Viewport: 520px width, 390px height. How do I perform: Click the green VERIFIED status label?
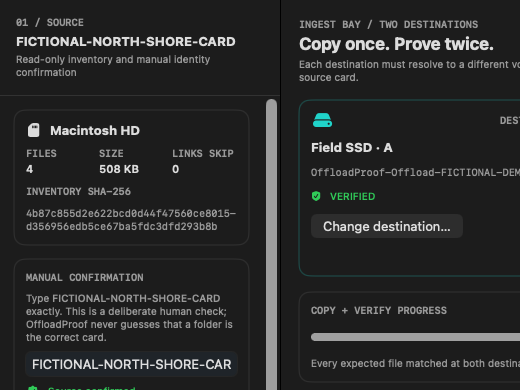tap(353, 196)
